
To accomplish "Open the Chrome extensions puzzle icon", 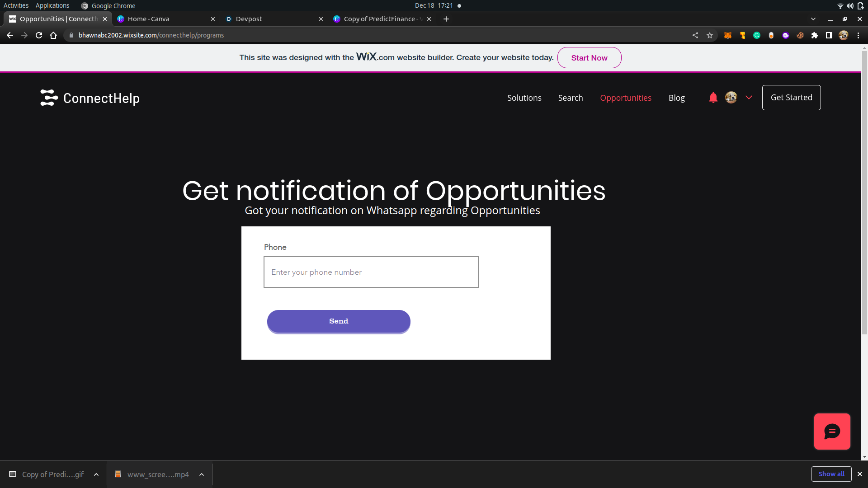I will click(815, 35).
